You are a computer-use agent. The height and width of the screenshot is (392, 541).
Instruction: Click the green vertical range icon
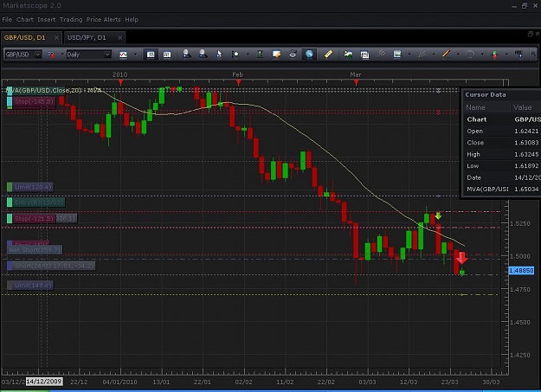261,55
